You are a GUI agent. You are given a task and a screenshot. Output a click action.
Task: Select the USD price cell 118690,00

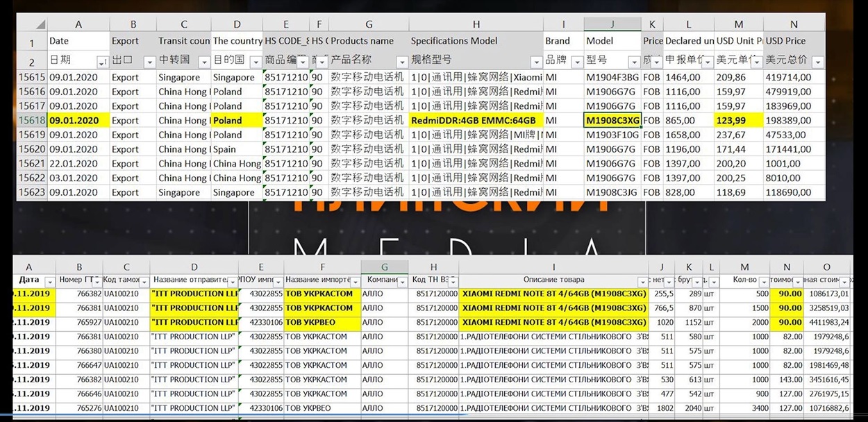tap(794, 192)
